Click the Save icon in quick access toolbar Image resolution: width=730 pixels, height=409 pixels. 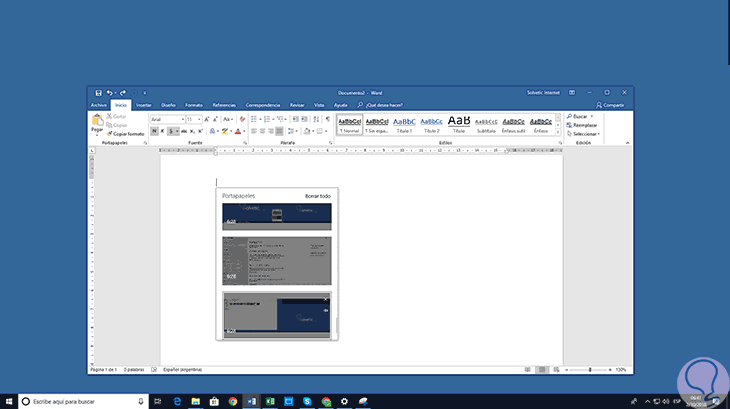[x=98, y=93]
